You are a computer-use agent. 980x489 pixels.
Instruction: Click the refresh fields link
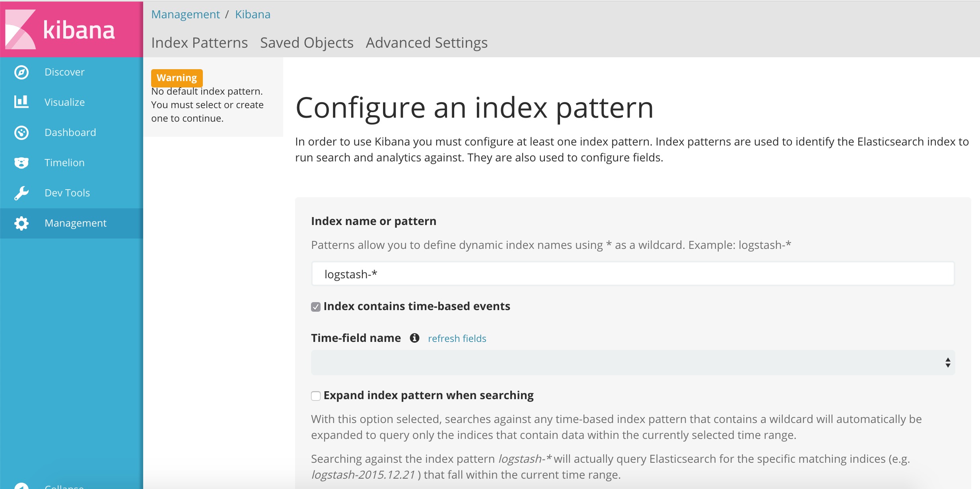click(x=457, y=338)
